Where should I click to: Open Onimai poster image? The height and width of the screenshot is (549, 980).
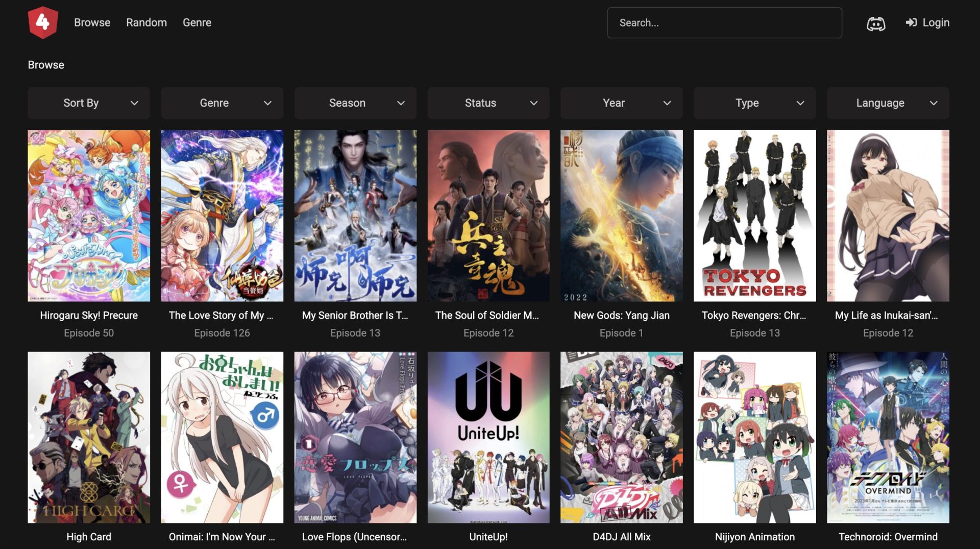[x=222, y=437]
